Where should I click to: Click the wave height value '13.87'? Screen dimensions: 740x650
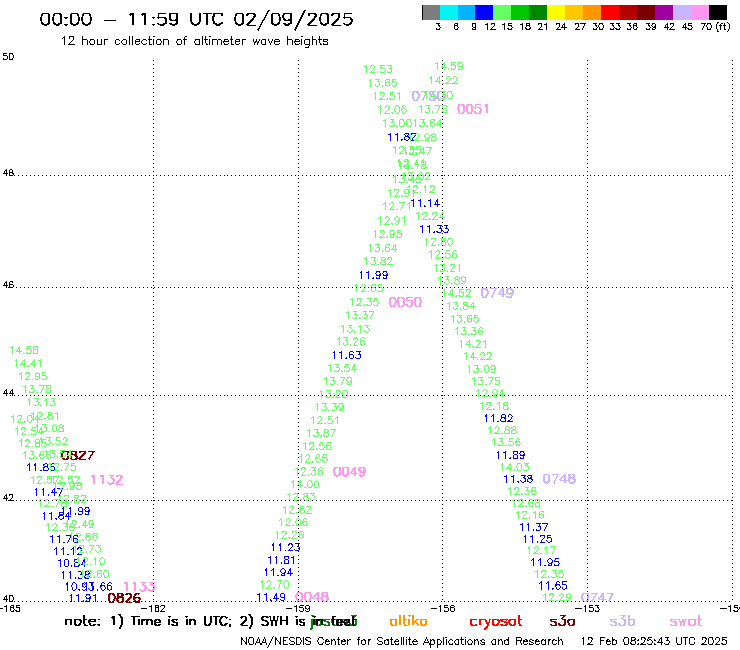point(321,433)
